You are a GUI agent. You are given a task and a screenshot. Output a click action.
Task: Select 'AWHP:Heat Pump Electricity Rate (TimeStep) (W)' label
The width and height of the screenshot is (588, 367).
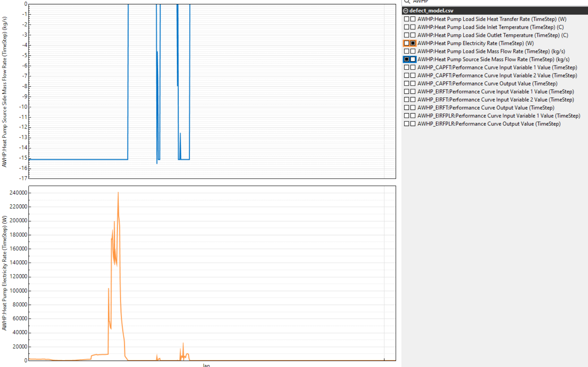476,43
